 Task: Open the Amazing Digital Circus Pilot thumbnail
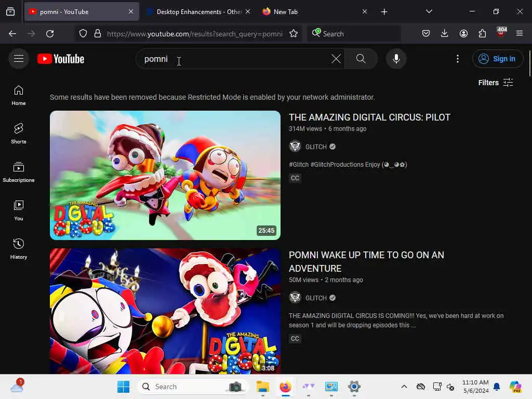click(x=165, y=175)
